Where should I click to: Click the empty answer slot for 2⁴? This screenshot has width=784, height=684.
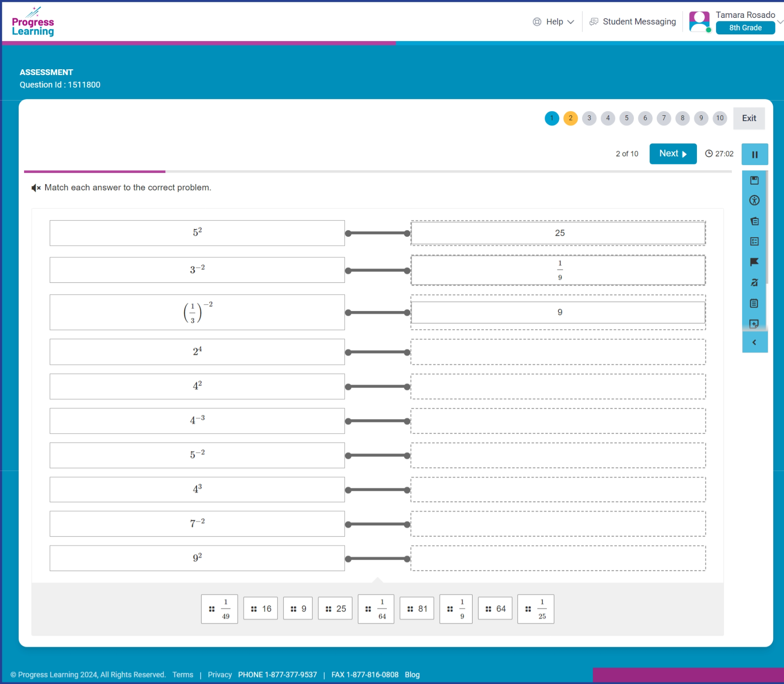tap(558, 352)
